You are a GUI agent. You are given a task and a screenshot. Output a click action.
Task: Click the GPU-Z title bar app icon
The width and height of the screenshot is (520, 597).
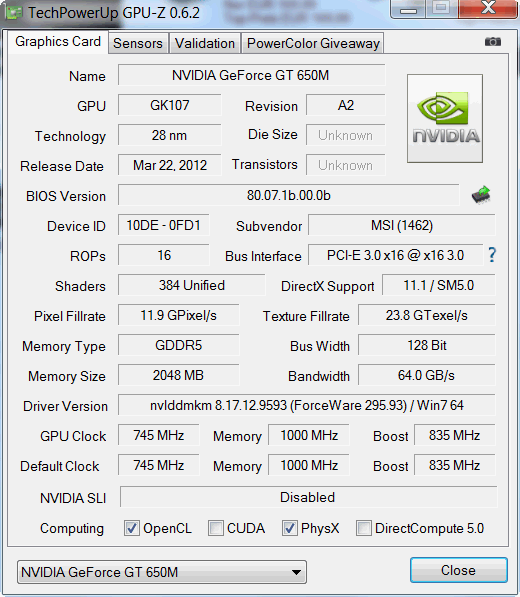(x=14, y=13)
